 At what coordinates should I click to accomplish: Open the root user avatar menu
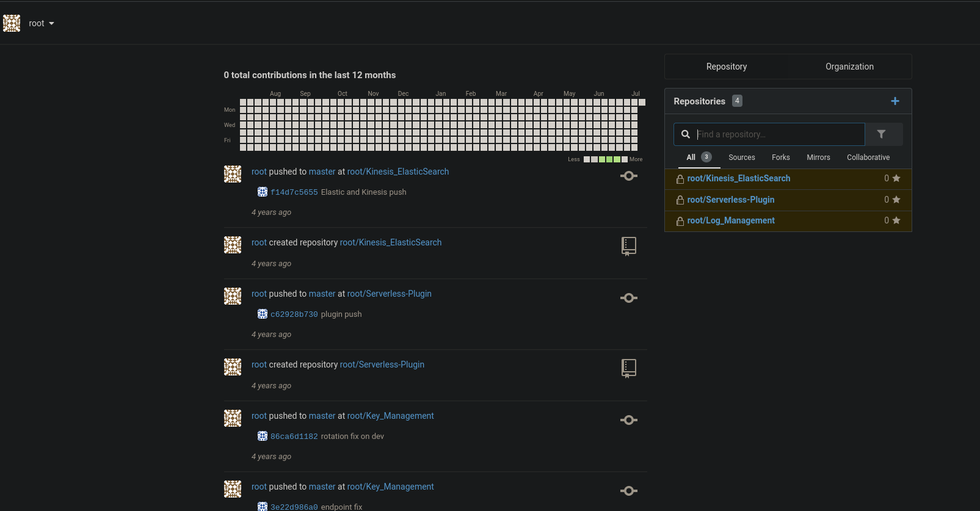tap(12, 23)
